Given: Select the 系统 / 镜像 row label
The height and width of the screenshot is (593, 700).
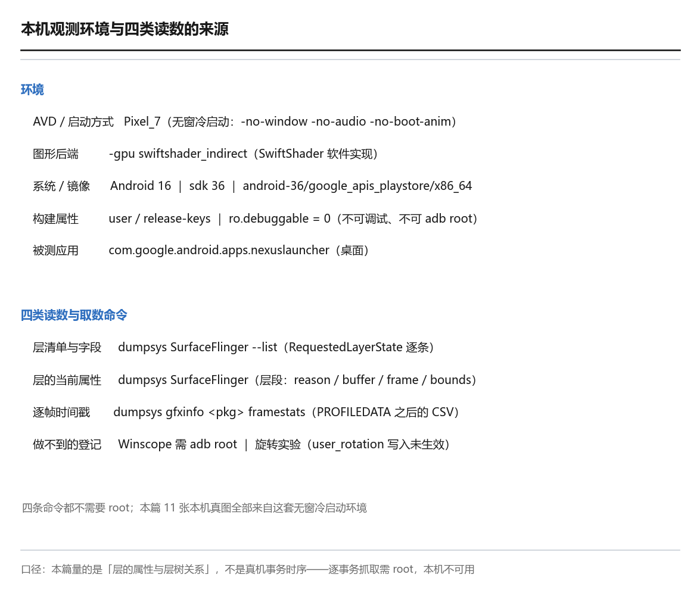Looking at the screenshot, I should [x=61, y=186].
